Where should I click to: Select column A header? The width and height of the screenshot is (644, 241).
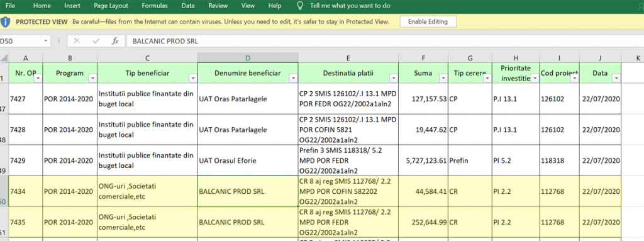click(26, 58)
